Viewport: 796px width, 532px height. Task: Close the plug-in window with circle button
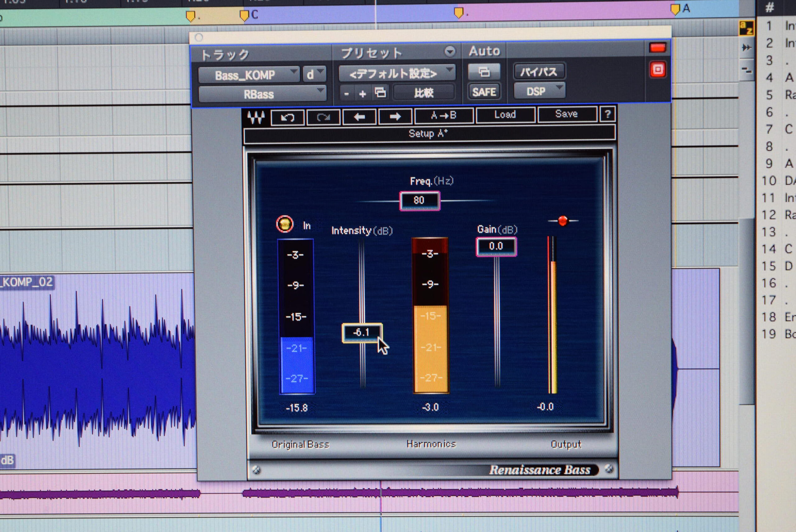tap(199, 37)
